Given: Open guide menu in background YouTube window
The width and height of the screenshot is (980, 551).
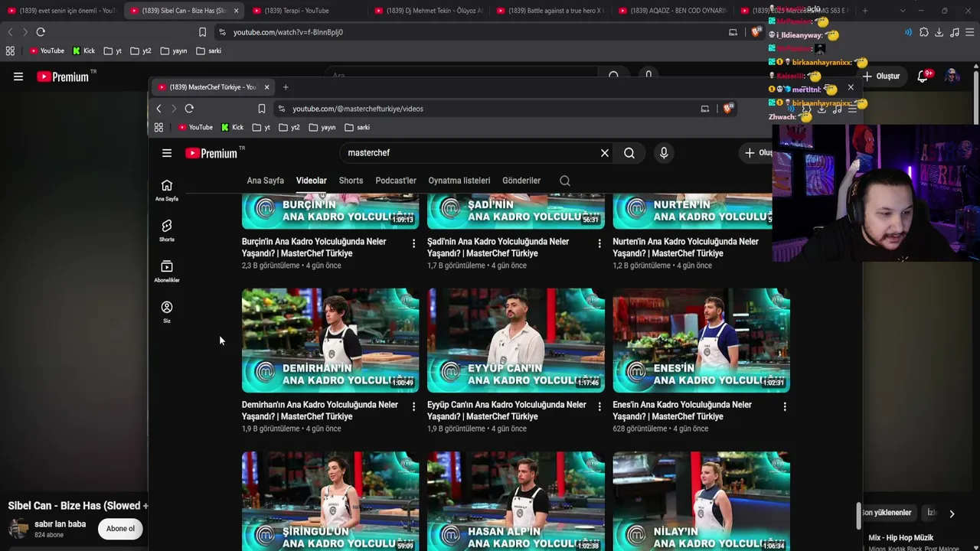Looking at the screenshot, I should [x=18, y=77].
